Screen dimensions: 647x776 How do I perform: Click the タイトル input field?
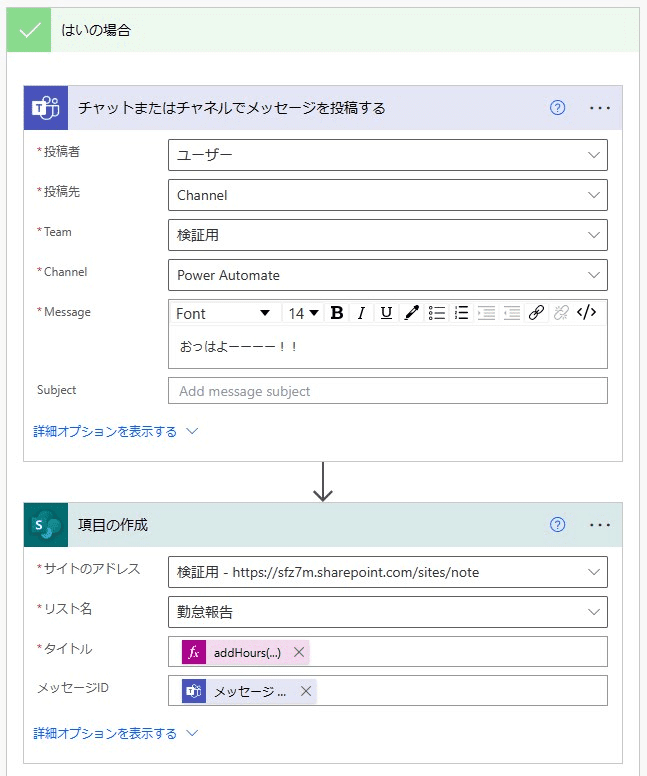(388, 652)
